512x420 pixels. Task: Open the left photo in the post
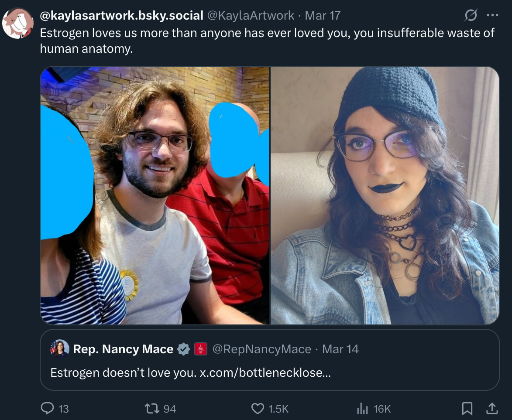tap(155, 195)
